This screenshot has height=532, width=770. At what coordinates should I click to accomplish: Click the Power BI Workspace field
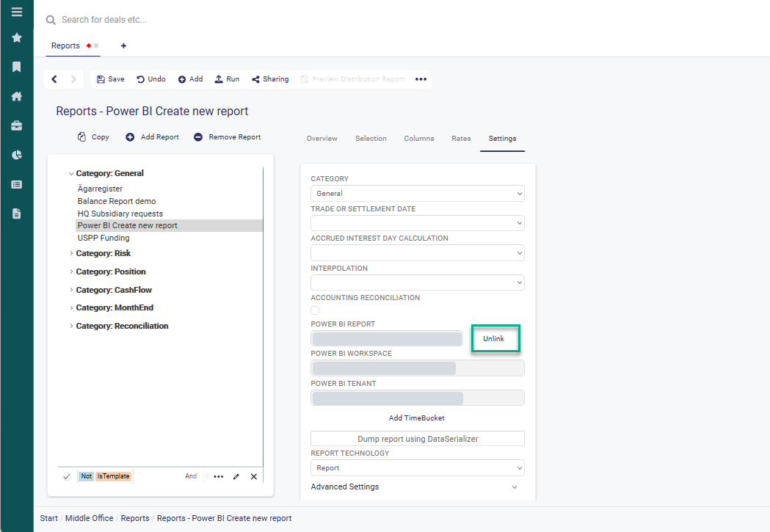[x=418, y=368]
